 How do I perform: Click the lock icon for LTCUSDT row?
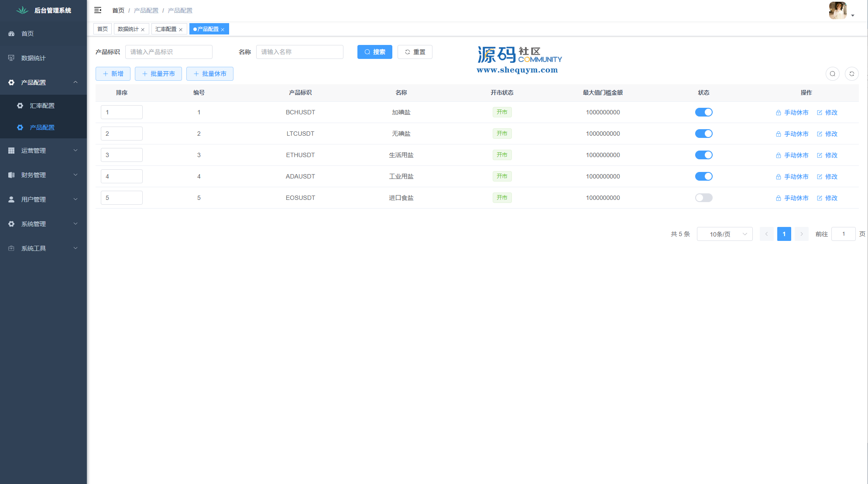pyautogui.click(x=778, y=134)
